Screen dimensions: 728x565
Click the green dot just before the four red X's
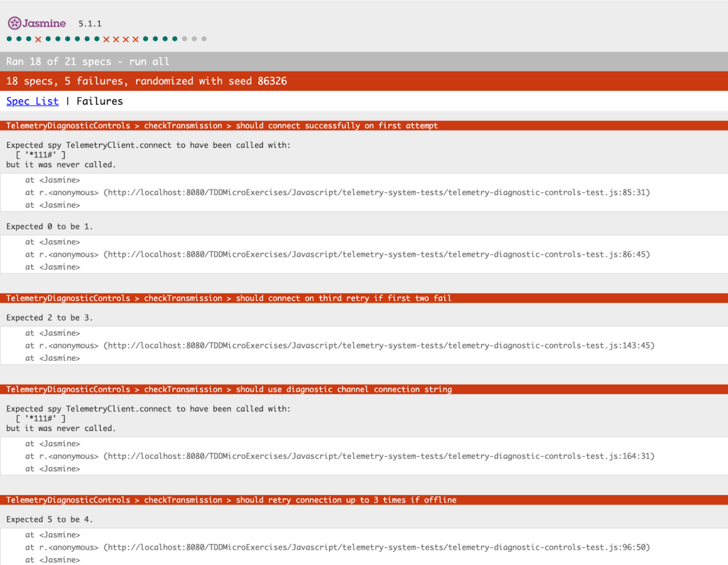(x=97, y=39)
